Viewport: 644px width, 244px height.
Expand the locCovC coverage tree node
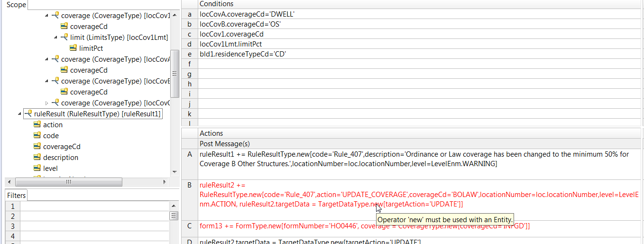coord(46,103)
